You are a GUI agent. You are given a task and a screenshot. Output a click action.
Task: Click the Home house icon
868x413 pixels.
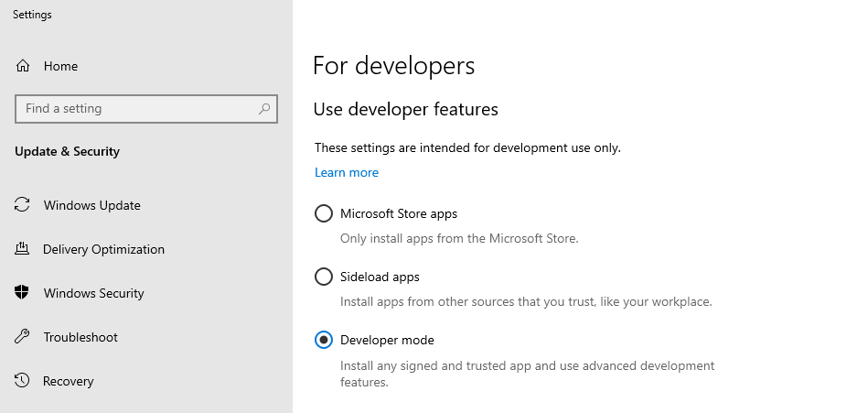pos(23,66)
